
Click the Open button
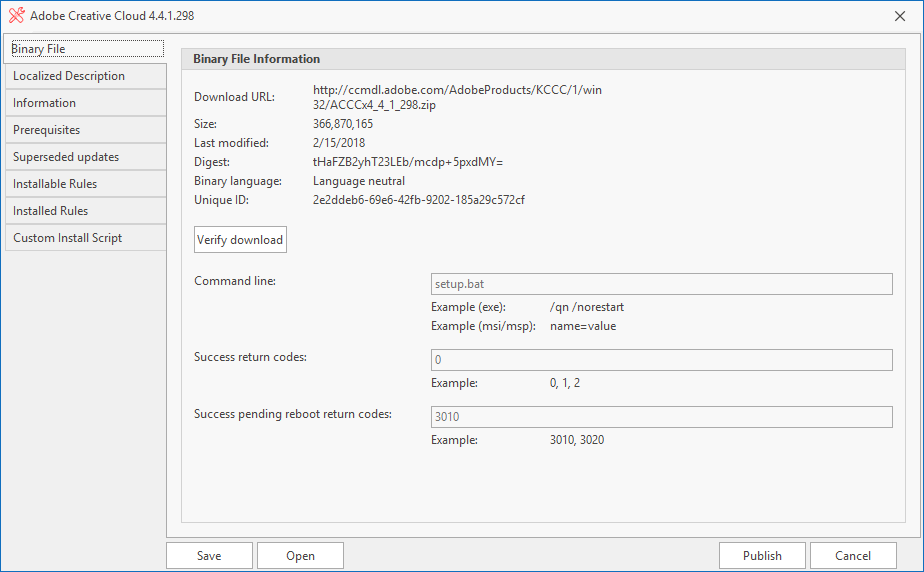click(301, 556)
